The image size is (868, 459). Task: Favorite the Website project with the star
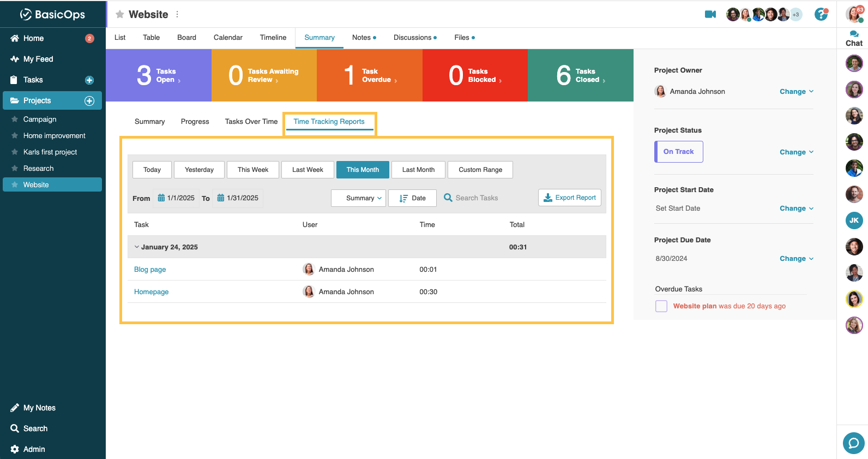(x=120, y=15)
